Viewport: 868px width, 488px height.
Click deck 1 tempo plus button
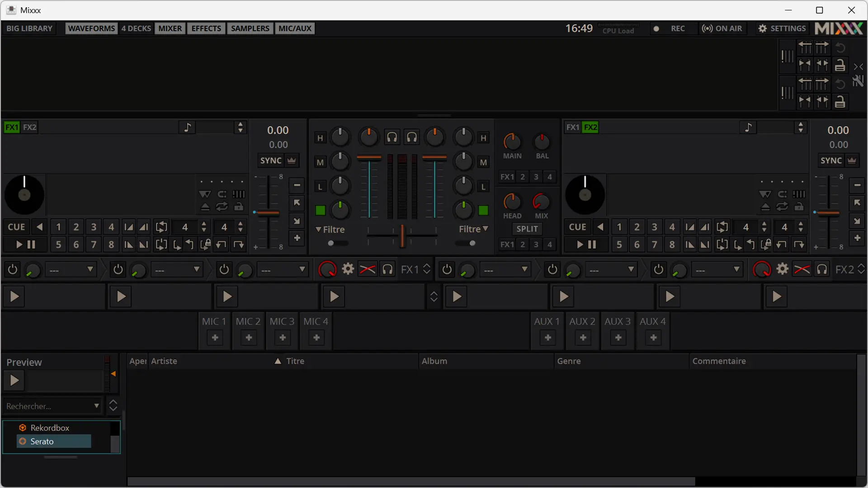pyautogui.click(x=297, y=238)
